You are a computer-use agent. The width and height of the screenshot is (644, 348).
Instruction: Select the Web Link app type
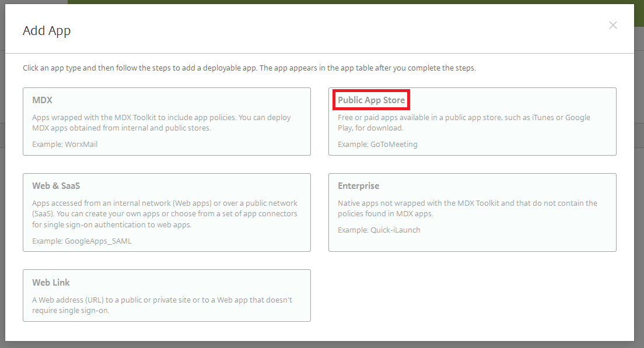51,282
